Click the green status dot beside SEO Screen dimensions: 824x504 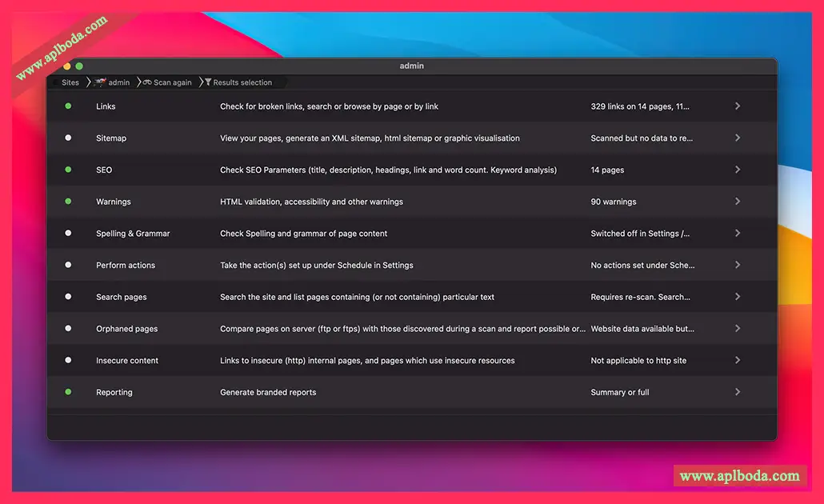coord(68,170)
